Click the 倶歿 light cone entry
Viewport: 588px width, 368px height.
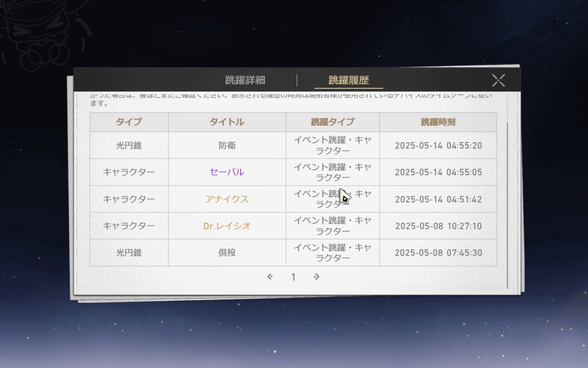(x=227, y=253)
